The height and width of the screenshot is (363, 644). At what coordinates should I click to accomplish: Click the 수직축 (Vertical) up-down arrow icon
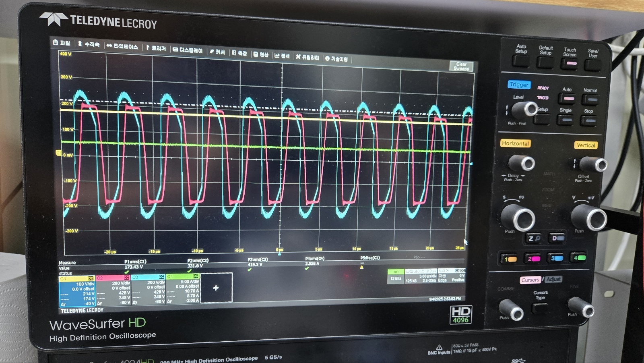pyautogui.click(x=80, y=44)
